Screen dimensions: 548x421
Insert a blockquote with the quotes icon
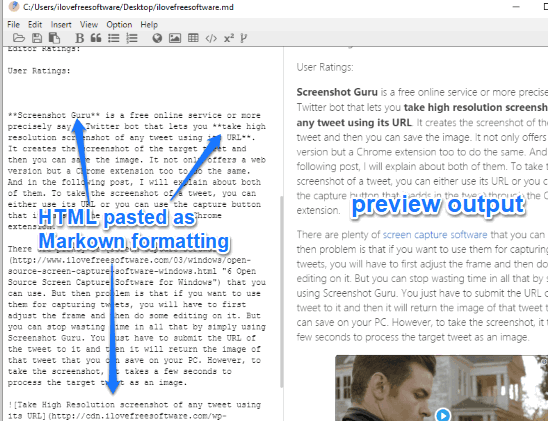click(96, 38)
